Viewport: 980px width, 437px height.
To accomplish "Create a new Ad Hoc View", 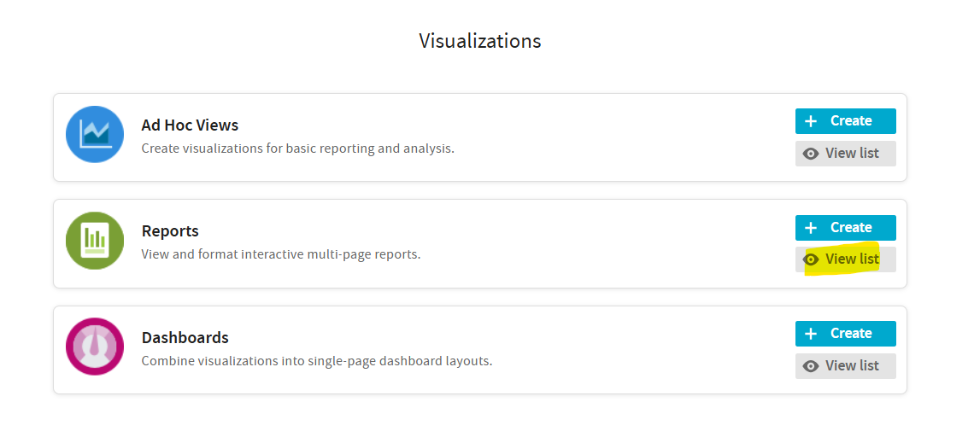I will coord(845,121).
